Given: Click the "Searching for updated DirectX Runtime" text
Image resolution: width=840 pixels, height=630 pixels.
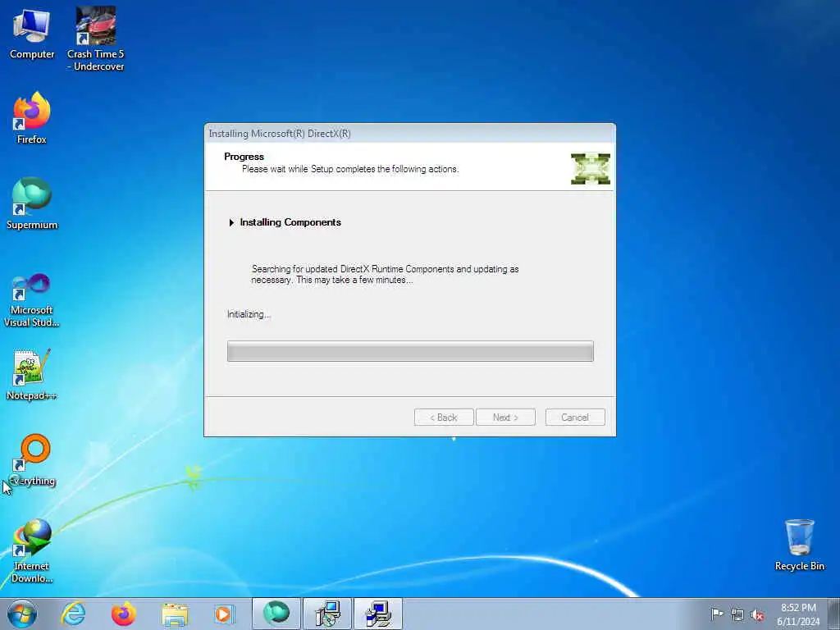Looking at the screenshot, I should (386, 274).
